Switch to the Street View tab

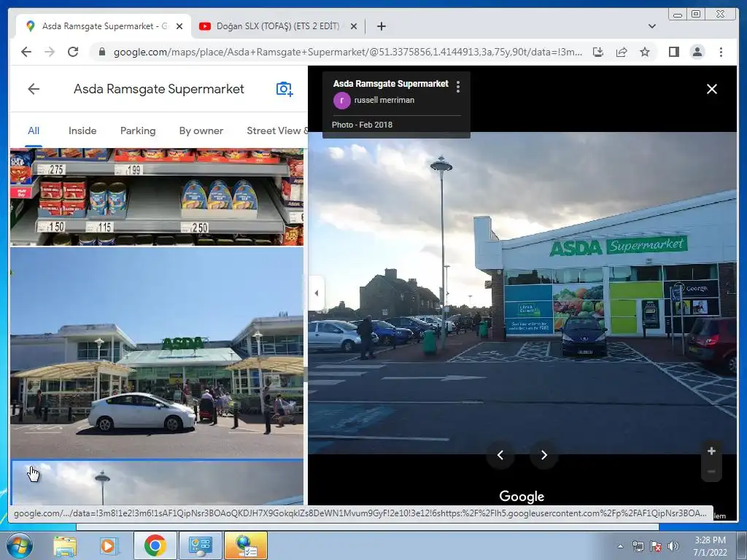276,131
